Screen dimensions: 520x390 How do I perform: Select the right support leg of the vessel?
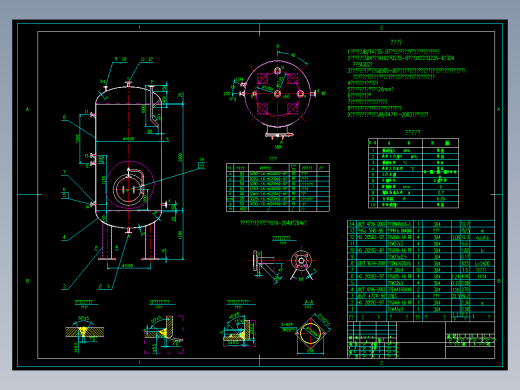coord(150,241)
